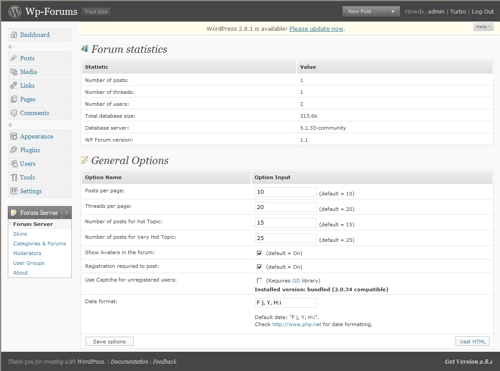
Task: Click the Posts per page input field
Action: point(286,192)
